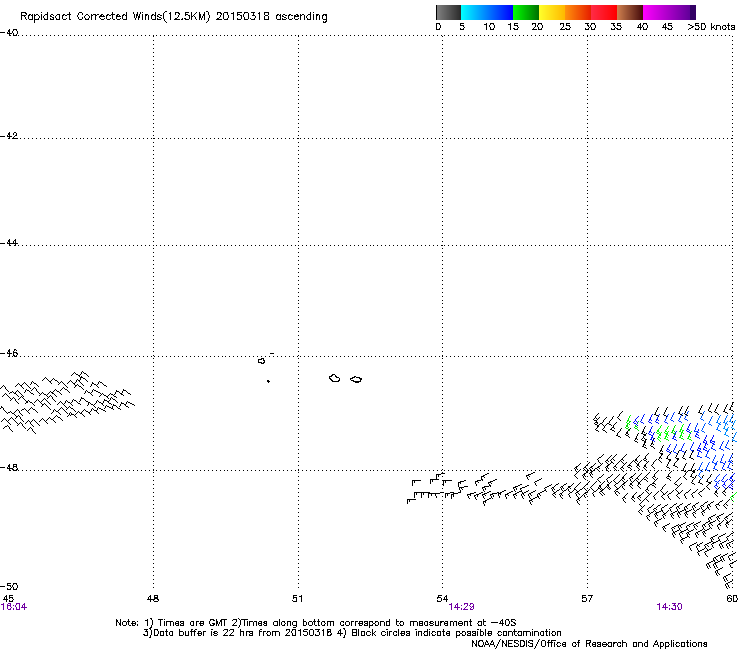Click the '-50' latitude axis label
The height and width of the screenshot is (650, 740).
9,587
